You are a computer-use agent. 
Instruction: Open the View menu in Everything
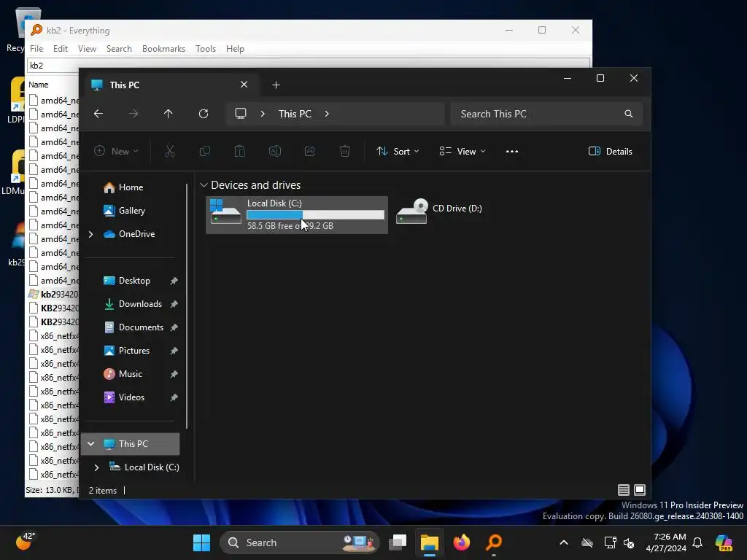coord(88,49)
